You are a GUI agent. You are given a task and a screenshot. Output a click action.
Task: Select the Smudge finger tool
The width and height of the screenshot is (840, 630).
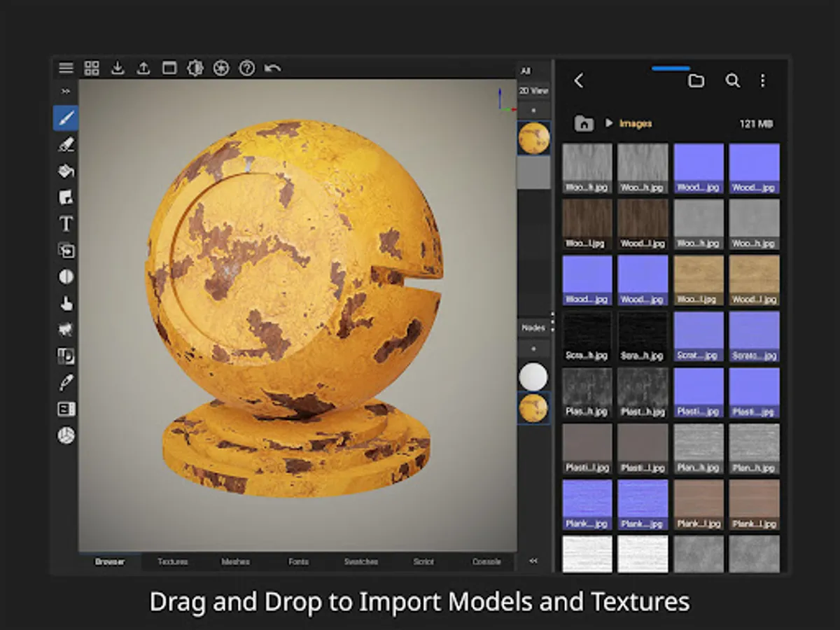pos(66,303)
